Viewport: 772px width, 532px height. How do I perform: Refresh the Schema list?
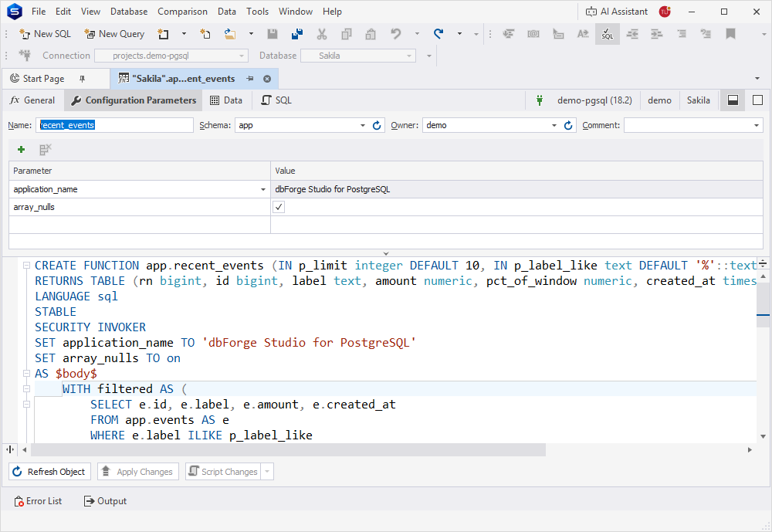378,126
